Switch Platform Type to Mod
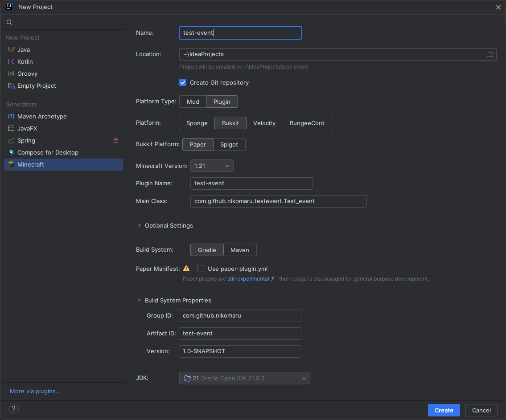The image size is (506, 420). coord(193,102)
